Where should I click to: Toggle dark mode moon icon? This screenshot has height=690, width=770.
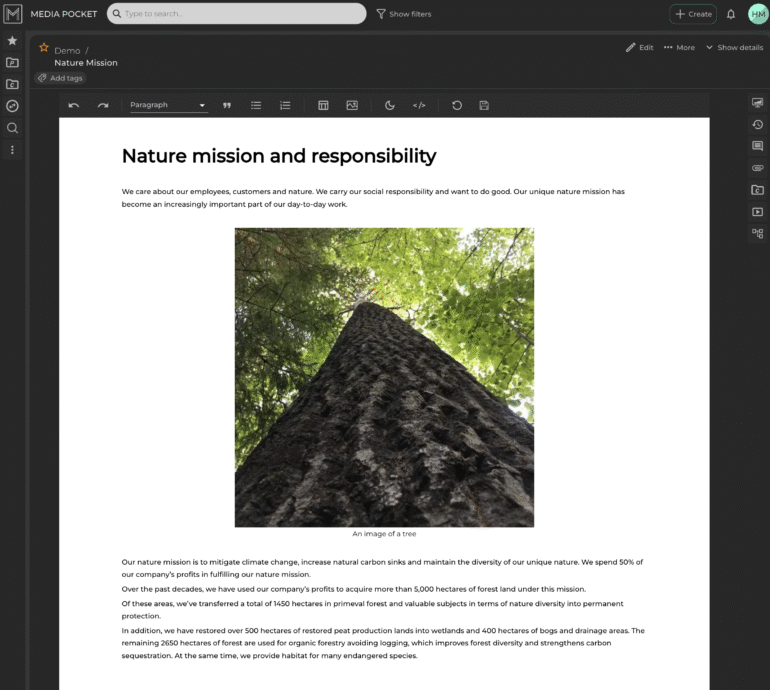pyautogui.click(x=389, y=105)
